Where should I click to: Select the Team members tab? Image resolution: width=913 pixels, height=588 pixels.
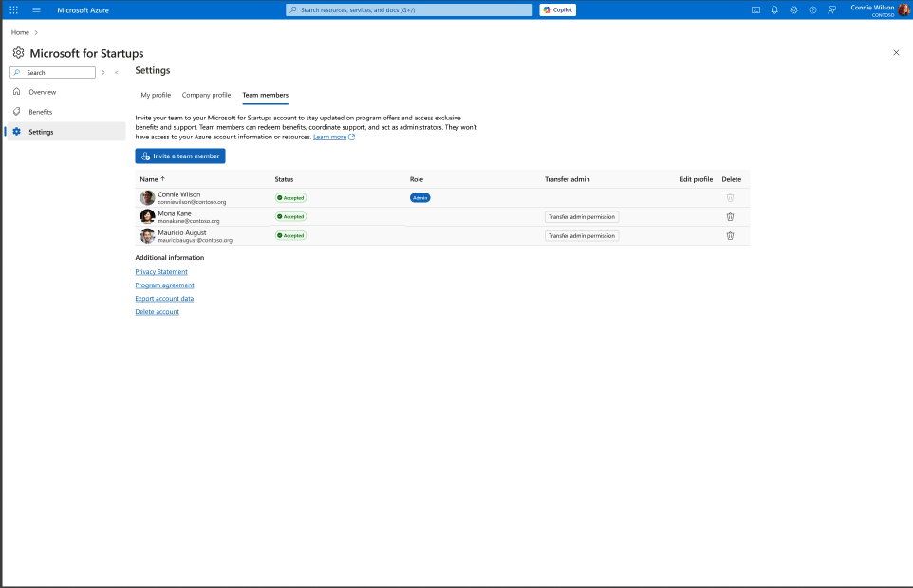point(265,95)
